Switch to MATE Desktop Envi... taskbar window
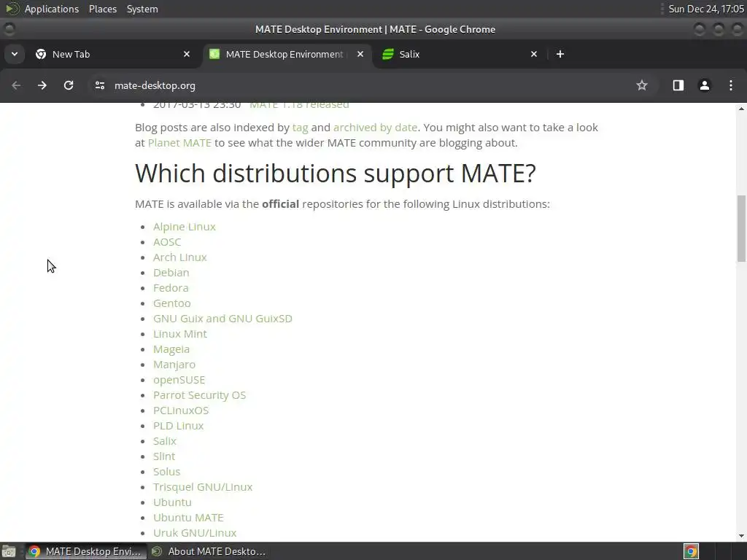This screenshot has width=747, height=560. pos(86,551)
